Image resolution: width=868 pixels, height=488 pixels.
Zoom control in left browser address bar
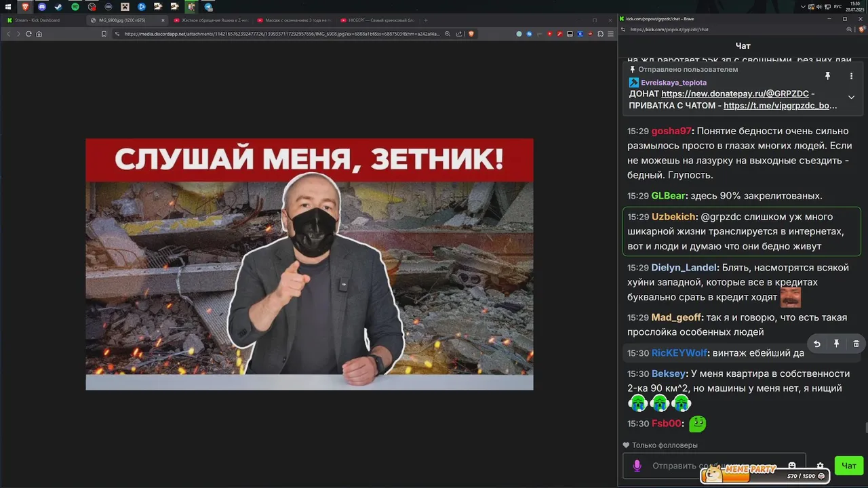[x=448, y=34]
